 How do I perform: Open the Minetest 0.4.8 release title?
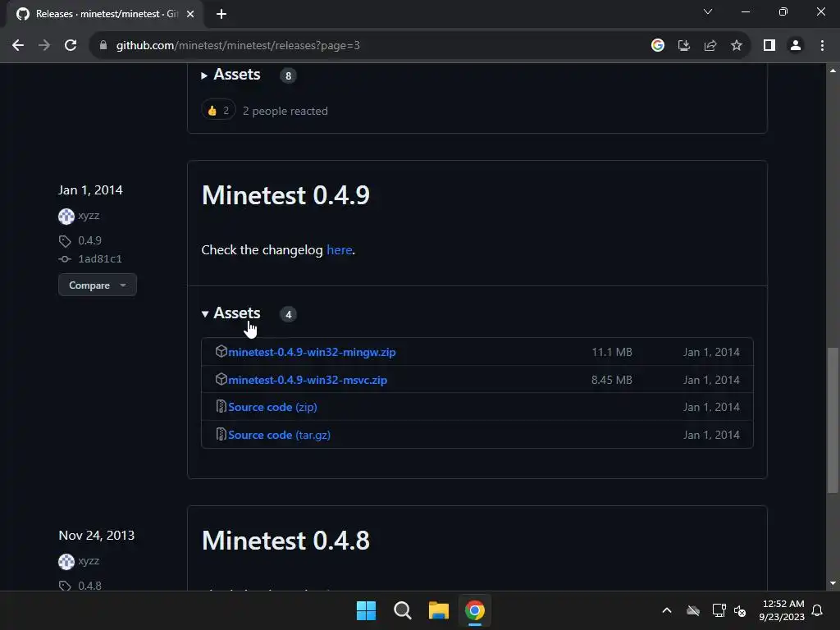[285, 541]
